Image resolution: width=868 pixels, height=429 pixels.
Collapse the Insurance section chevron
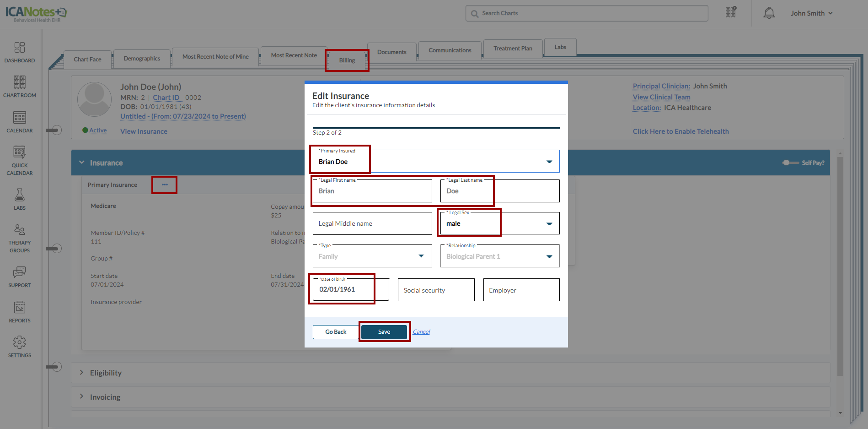click(x=82, y=163)
